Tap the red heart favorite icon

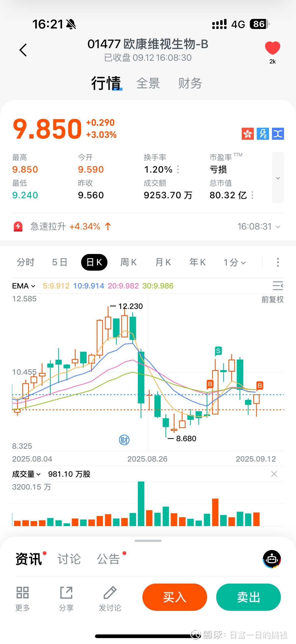tap(272, 48)
